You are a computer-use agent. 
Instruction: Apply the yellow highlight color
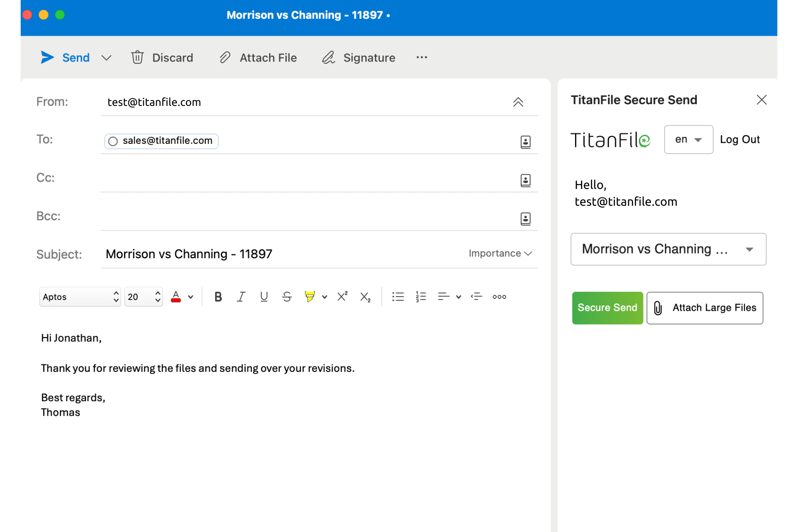pyautogui.click(x=309, y=297)
